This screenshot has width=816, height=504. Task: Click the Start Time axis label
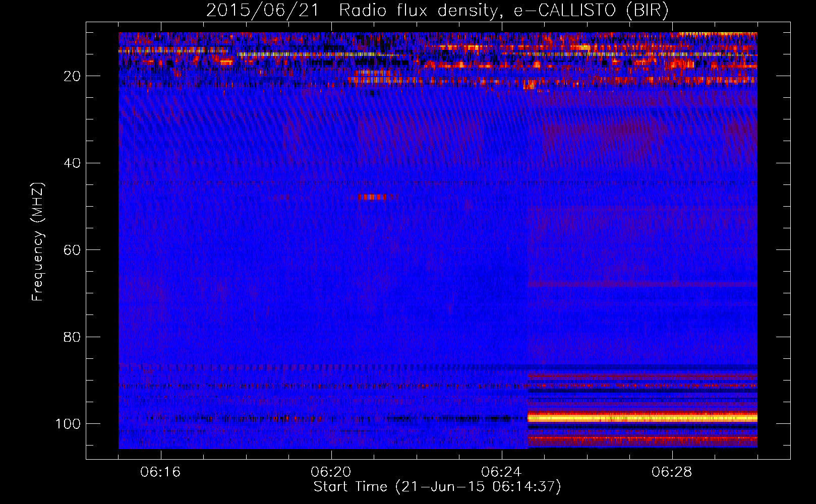coord(437,487)
